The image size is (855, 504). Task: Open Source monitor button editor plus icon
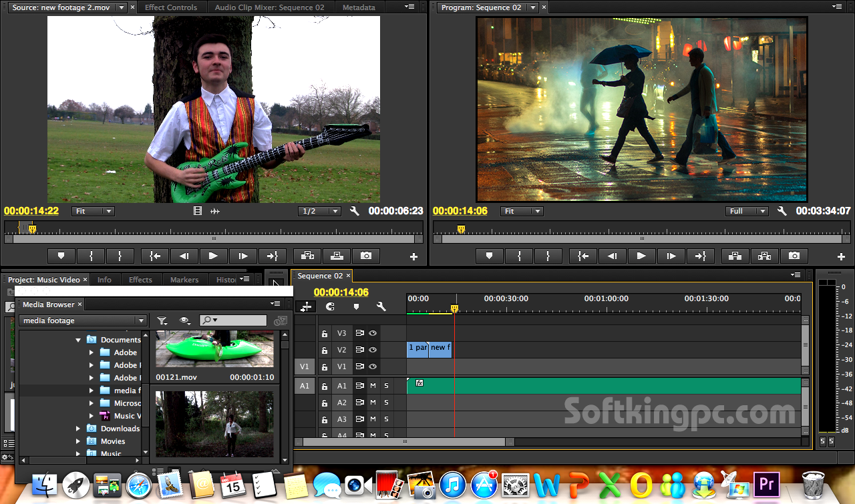click(413, 256)
